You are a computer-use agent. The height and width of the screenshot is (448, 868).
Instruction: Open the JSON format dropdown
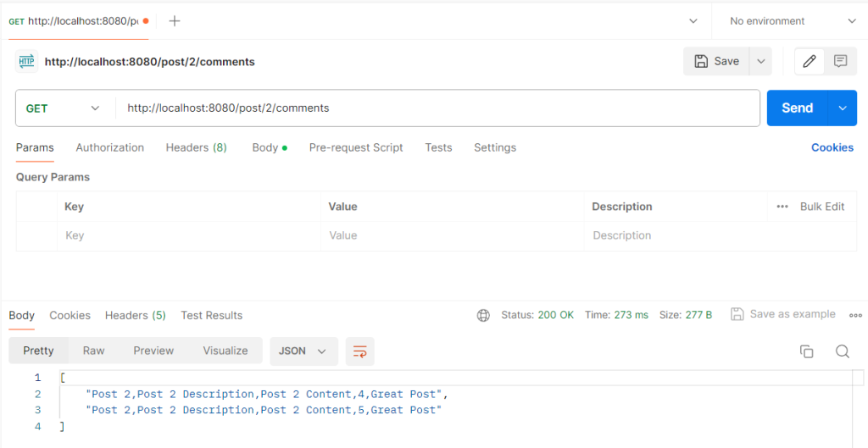(303, 351)
